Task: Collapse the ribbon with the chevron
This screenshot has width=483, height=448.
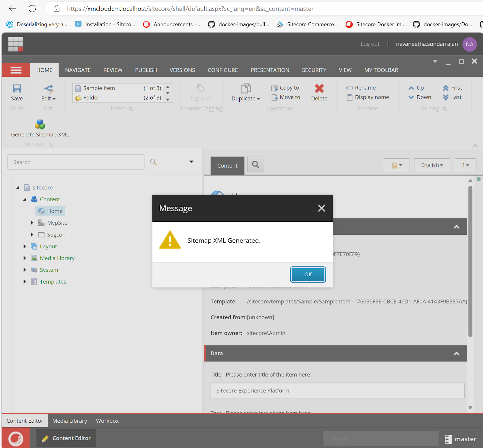Action: [475, 146]
